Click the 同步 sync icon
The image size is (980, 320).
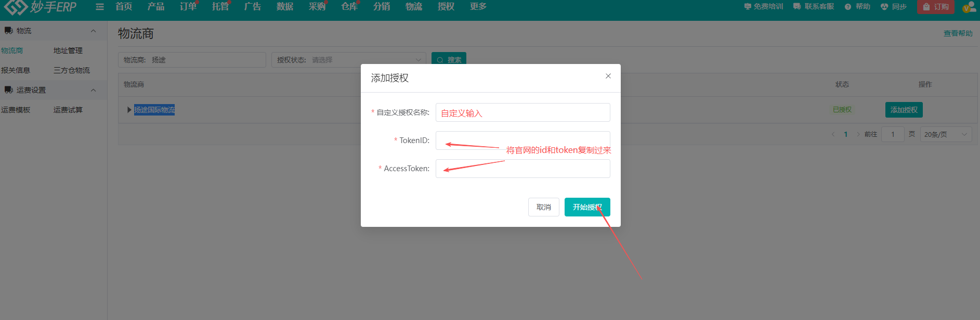(884, 7)
